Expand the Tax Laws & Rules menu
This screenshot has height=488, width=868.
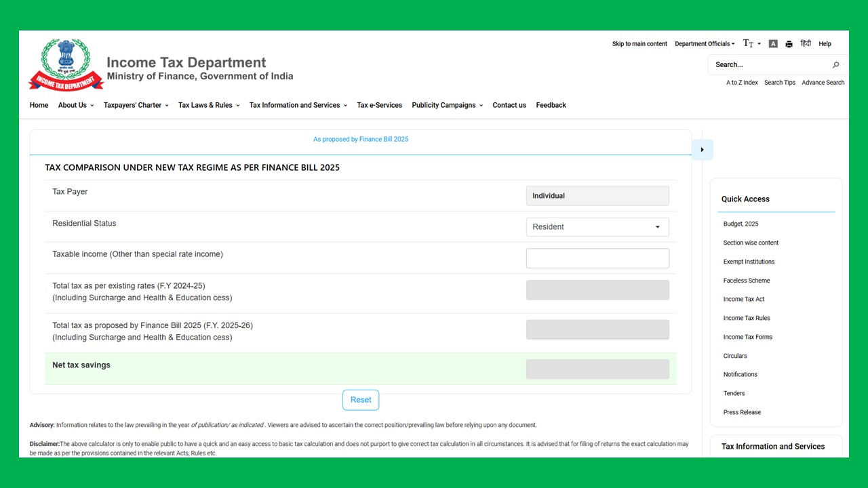[209, 105]
